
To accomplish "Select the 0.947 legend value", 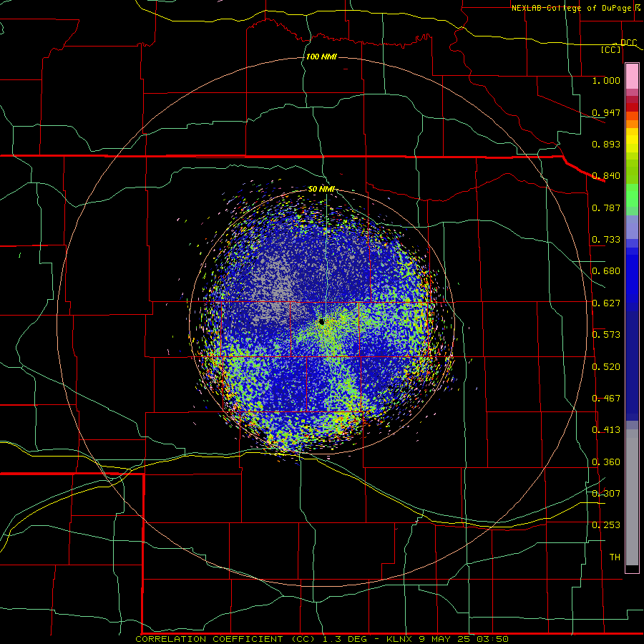I will [606, 112].
